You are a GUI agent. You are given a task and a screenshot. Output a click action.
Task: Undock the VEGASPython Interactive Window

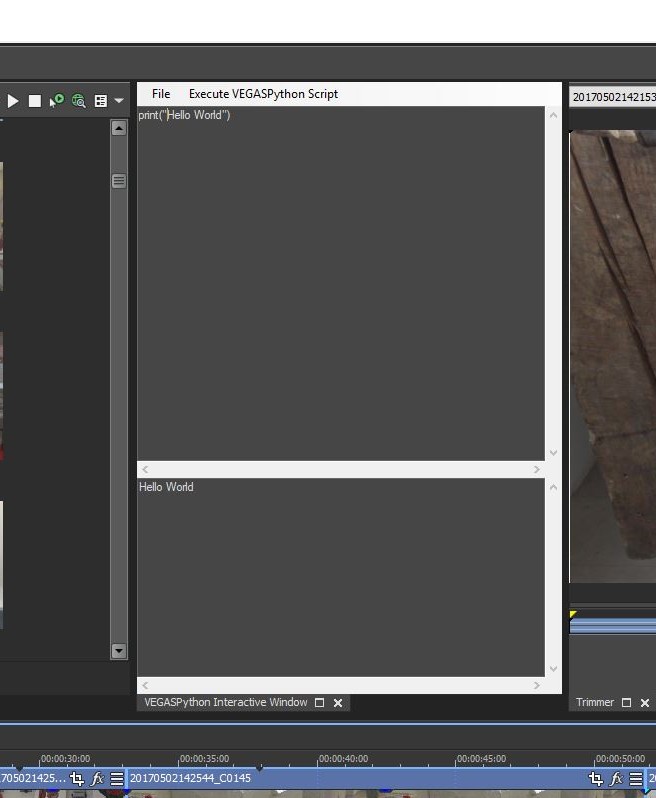pyautogui.click(x=320, y=703)
